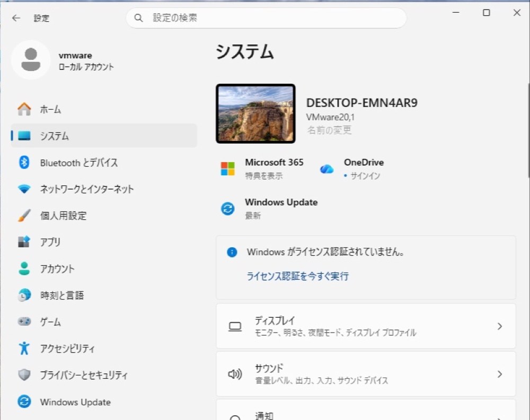530x420 pixels.
Task: Click the Gaming controller icon
Action: coord(24,321)
